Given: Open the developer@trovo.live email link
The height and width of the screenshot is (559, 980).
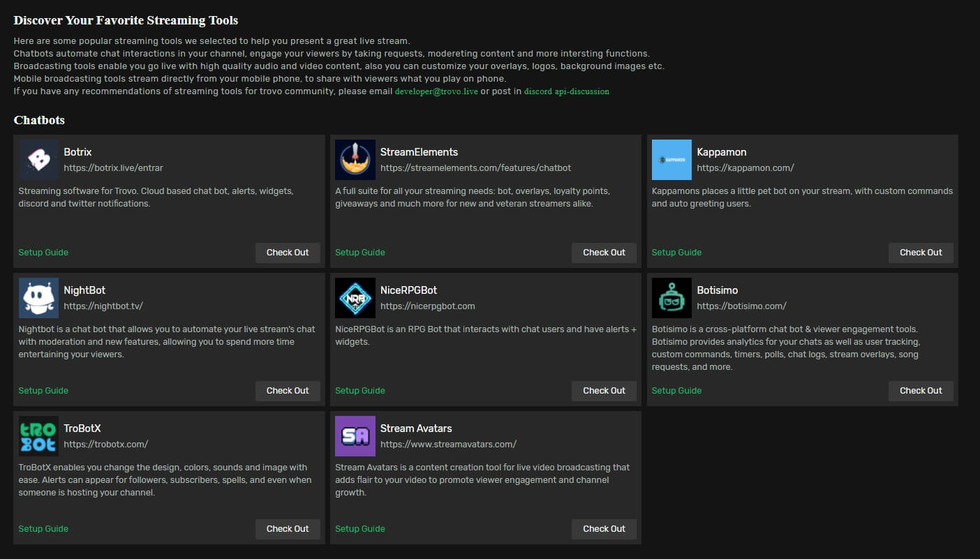Looking at the screenshot, I should coord(436,91).
